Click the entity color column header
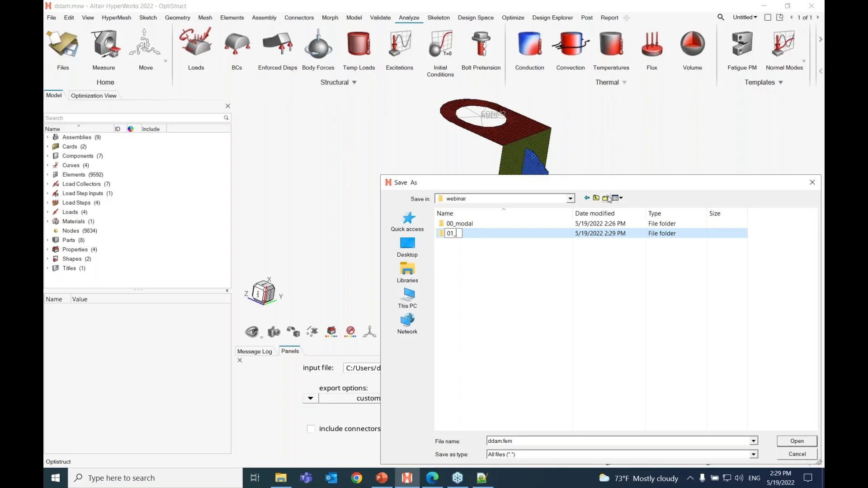This screenshot has width=868, height=488. click(130, 129)
